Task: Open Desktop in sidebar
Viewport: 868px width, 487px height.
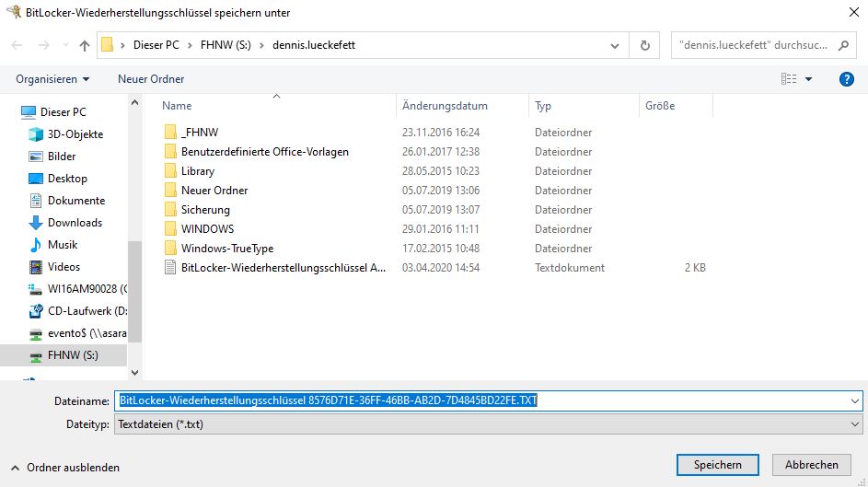Action: click(58, 179)
